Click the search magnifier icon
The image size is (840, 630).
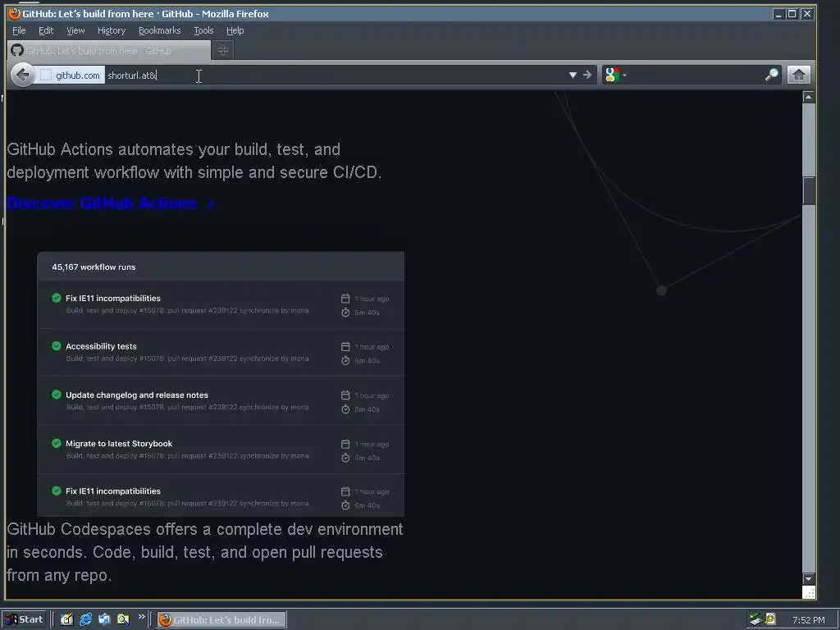coord(771,75)
